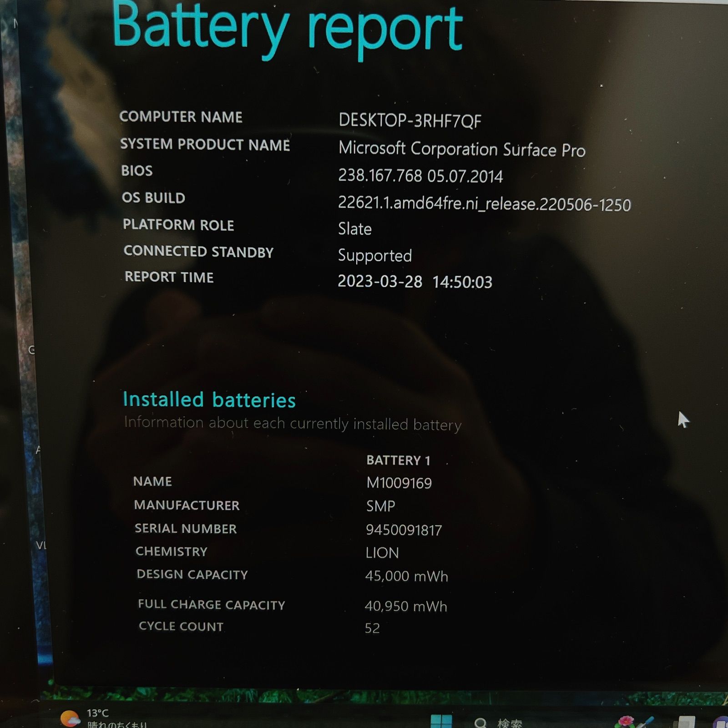The image size is (728, 728).
Task: Select report time 2023-03-28 14:50:03
Action: [x=415, y=282]
